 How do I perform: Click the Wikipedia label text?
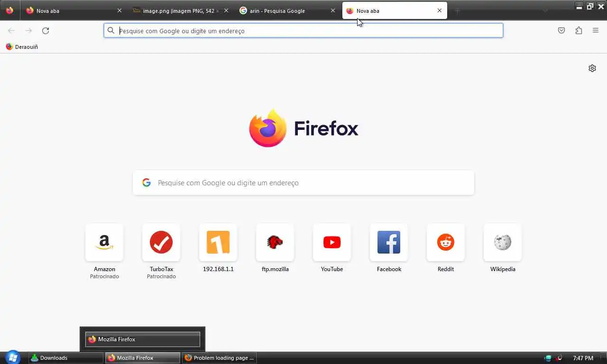(503, 269)
